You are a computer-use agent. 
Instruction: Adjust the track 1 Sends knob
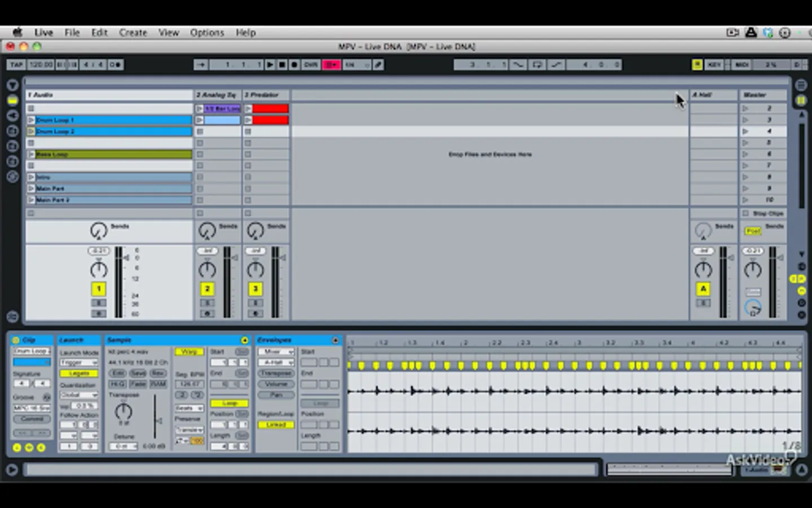pos(99,230)
